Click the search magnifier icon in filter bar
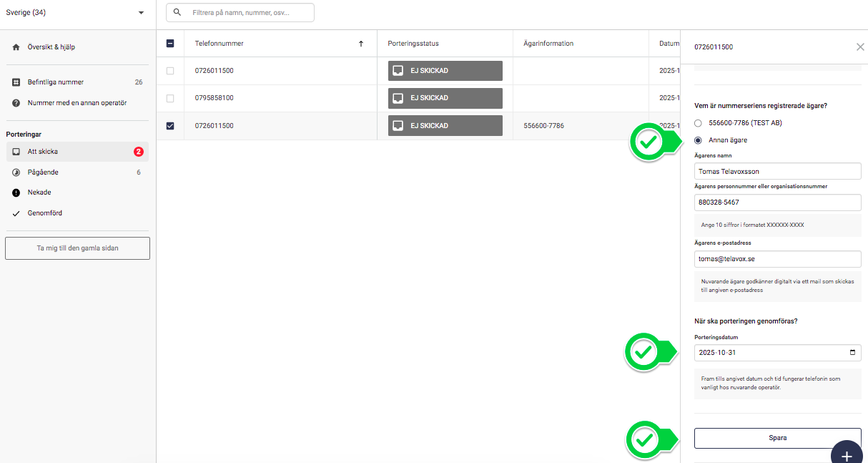868x463 pixels. click(177, 12)
